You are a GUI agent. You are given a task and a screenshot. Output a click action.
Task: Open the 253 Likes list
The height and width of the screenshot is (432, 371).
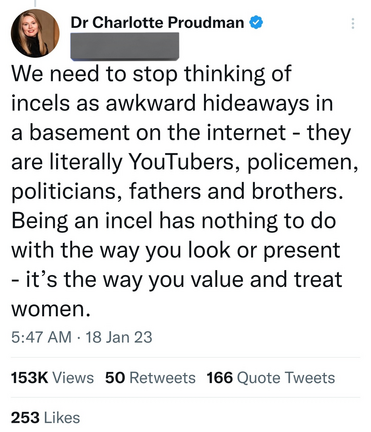click(x=45, y=418)
